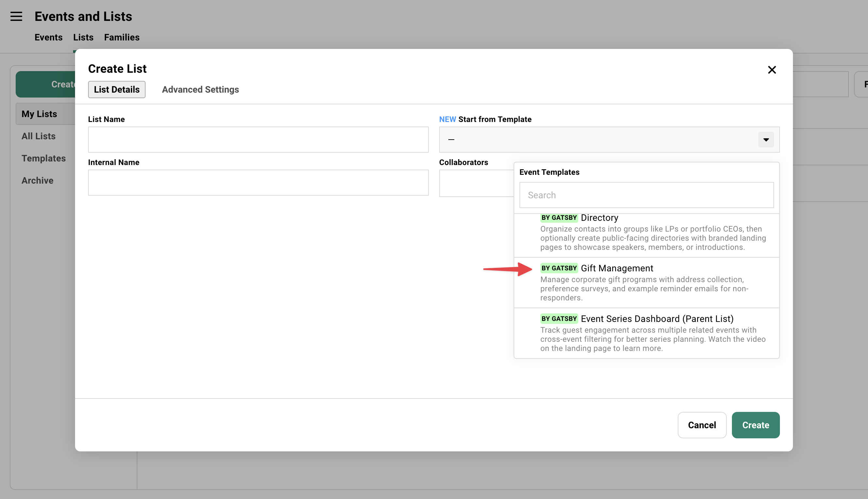Open the Families section
Viewport: 868px width, 499px height.
[x=122, y=38]
